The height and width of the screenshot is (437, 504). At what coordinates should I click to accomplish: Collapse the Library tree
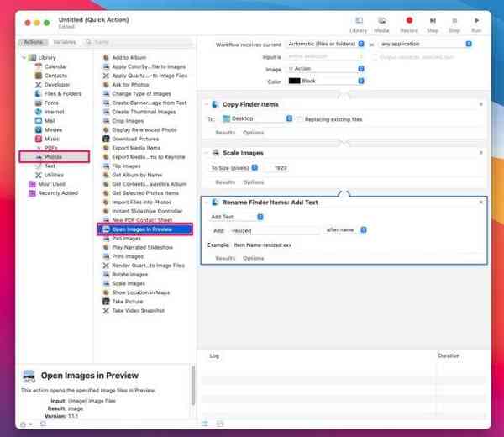click(24, 57)
